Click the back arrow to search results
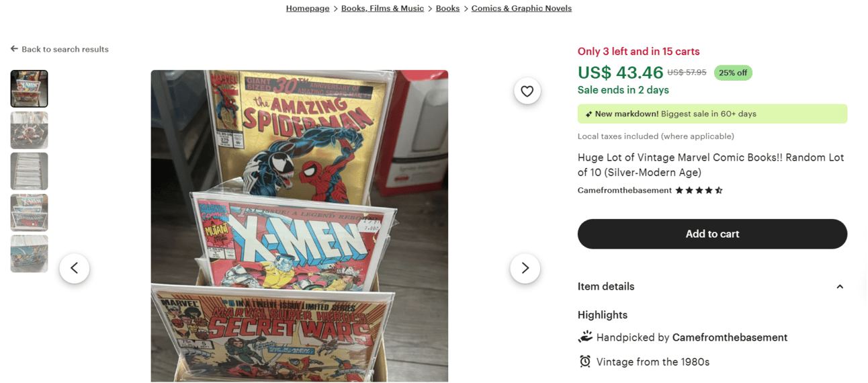 pos(14,49)
